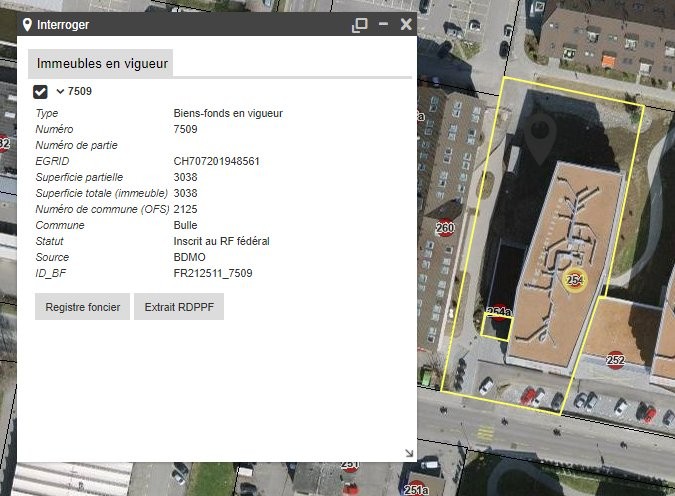
Task: Maximize the Interroger panel window
Action: tap(360, 24)
